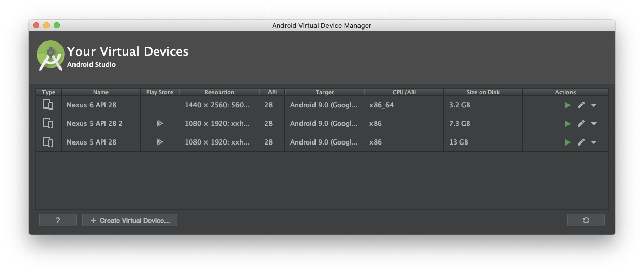Screen dimensions: 644x273
Task: Start the 13 GB Nexus 5 API 28 device
Action: [x=567, y=142]
